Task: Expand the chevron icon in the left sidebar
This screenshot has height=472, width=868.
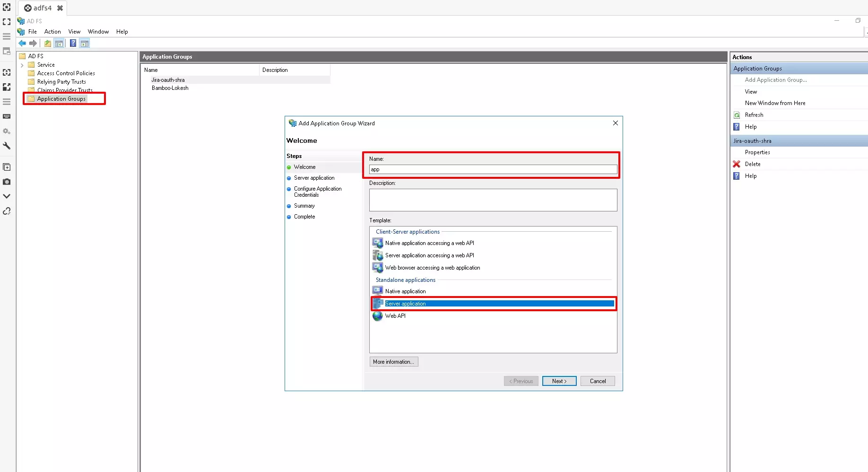Action: pyautogui.click(x=7, y=195)
